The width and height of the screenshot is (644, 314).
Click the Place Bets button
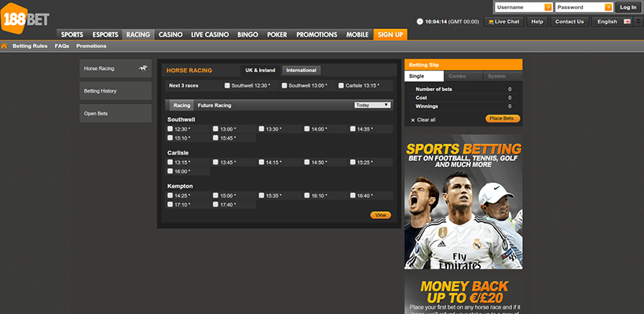(x=503, y=119)
